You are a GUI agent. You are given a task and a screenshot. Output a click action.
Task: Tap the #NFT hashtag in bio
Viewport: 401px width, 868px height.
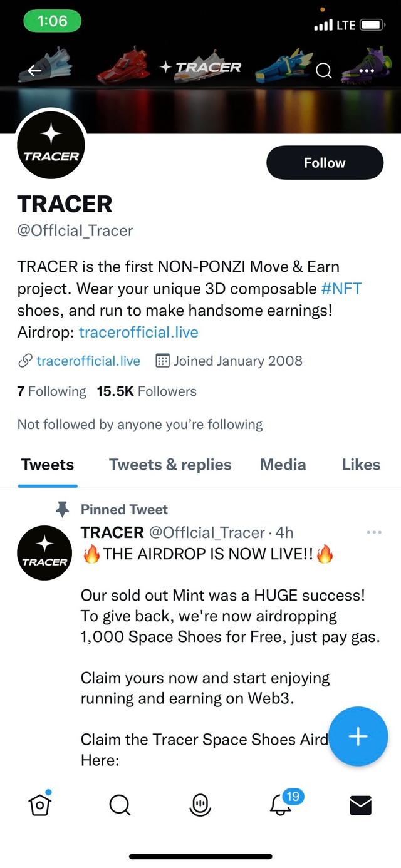[x=341, y=289]
